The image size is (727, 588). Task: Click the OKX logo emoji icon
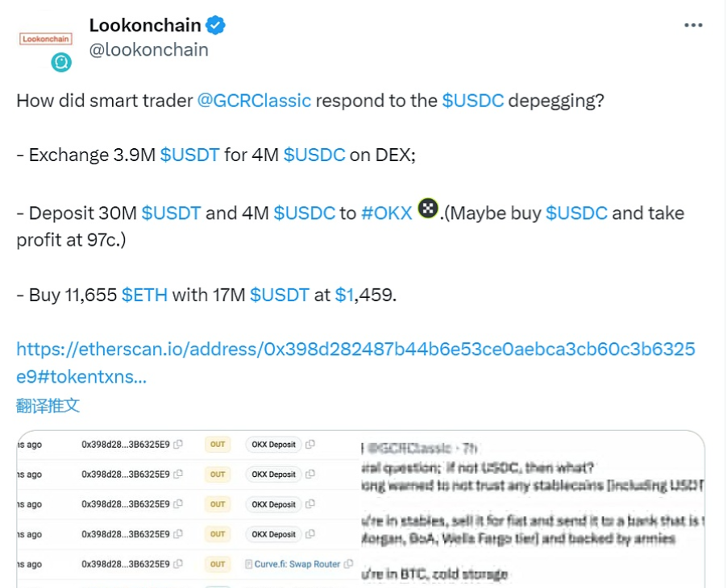[428, 211]
